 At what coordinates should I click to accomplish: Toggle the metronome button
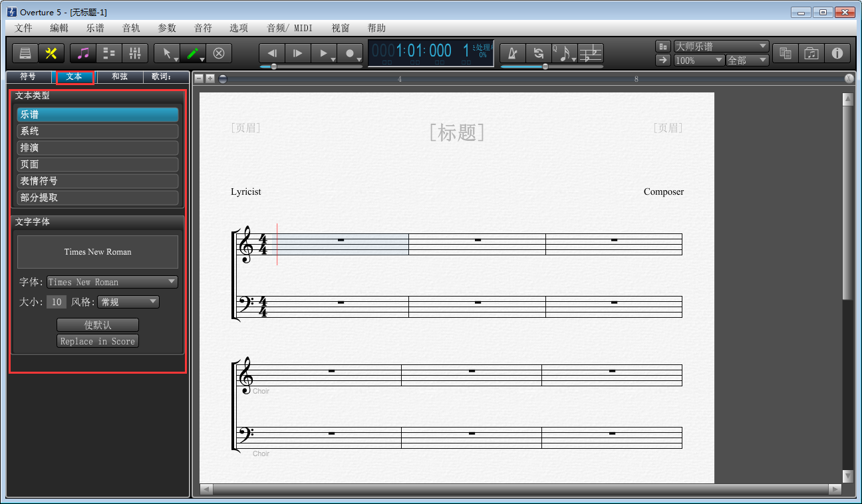click(512, 53)
